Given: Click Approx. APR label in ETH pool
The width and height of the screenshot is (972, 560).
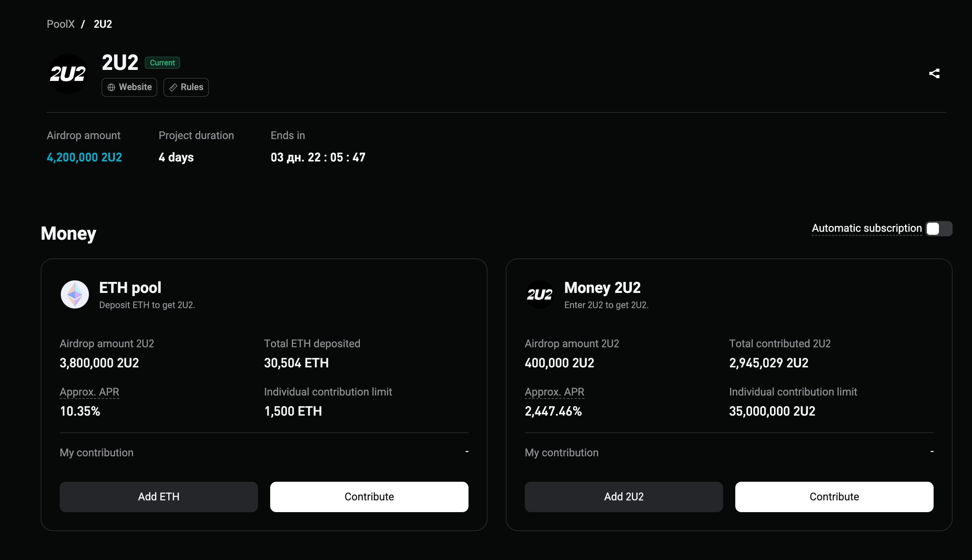Looking at the screenshot, I should click(89, 392).
